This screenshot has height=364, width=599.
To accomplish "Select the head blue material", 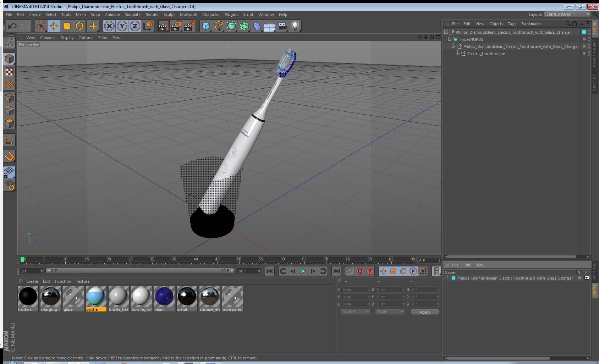I will click(x=164, y=299).
